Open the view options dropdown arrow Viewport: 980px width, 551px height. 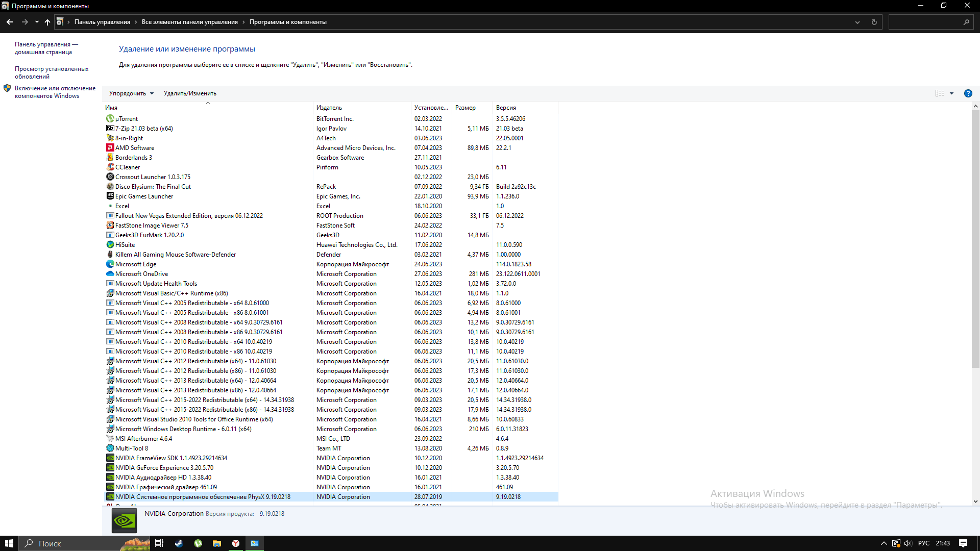pyautogui.click(x=951, y=93)
